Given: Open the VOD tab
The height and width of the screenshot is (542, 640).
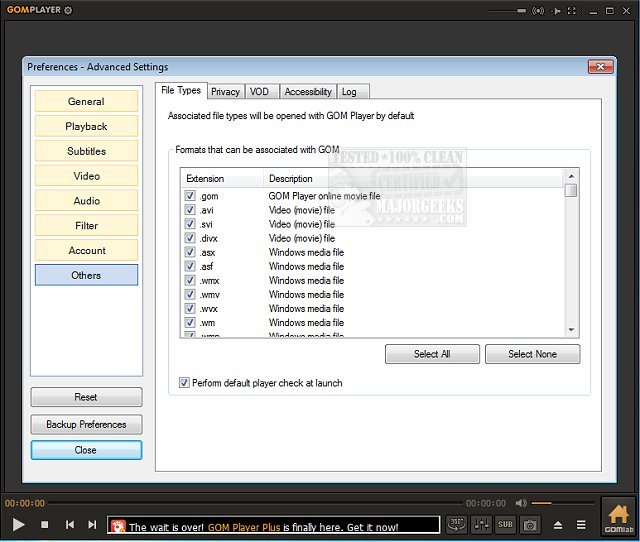Looking at the screenshot, I should [261, 91].
